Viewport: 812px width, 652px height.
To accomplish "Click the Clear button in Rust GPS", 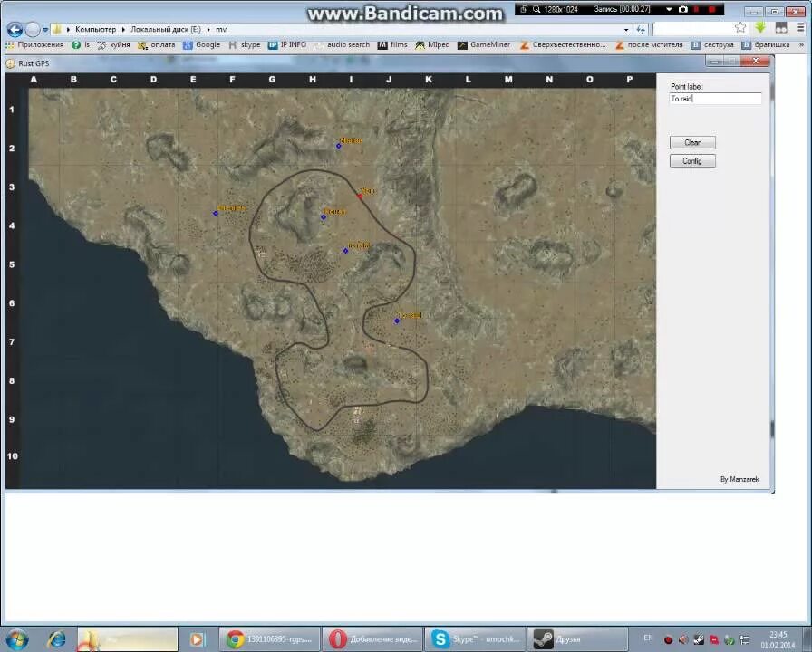I will coord(692,142).
